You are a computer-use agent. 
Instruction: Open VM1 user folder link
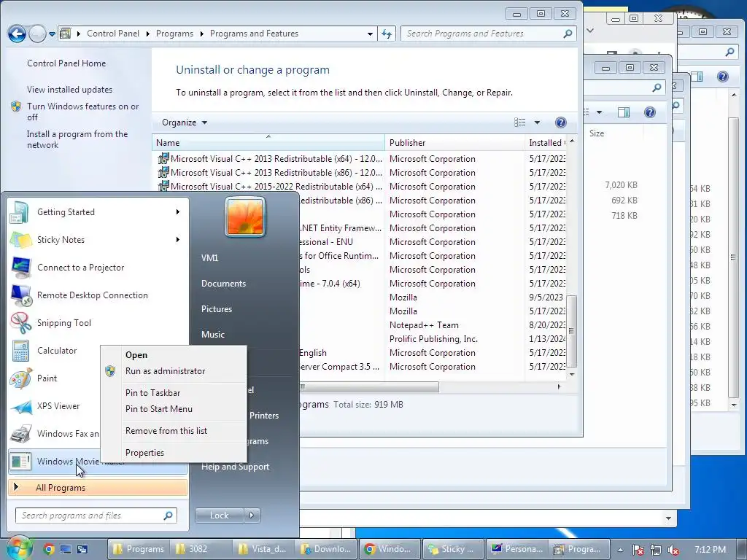point(209,257)
